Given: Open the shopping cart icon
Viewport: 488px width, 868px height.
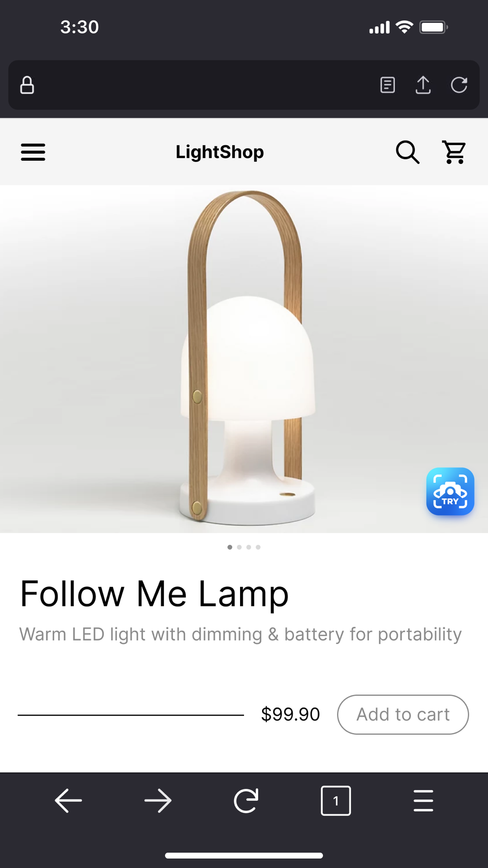Looking at the screenshot, I should 454,152.
